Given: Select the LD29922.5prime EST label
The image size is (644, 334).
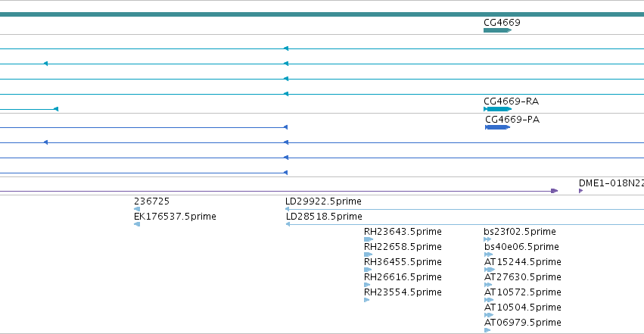Looking at the screenshot, I should point(323,201).
